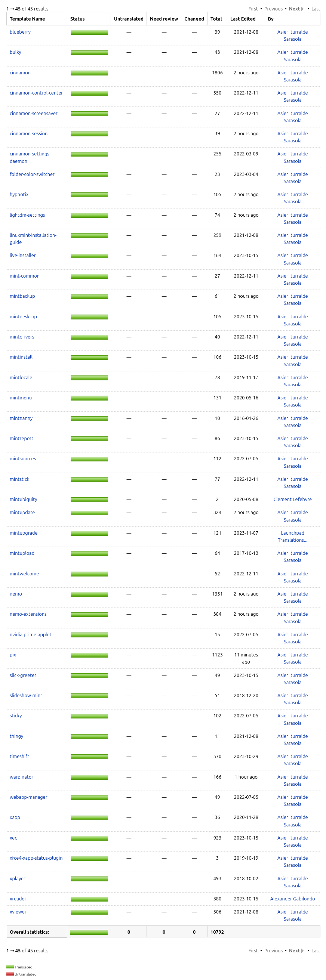Open the mintupdate template

[22, 513]
